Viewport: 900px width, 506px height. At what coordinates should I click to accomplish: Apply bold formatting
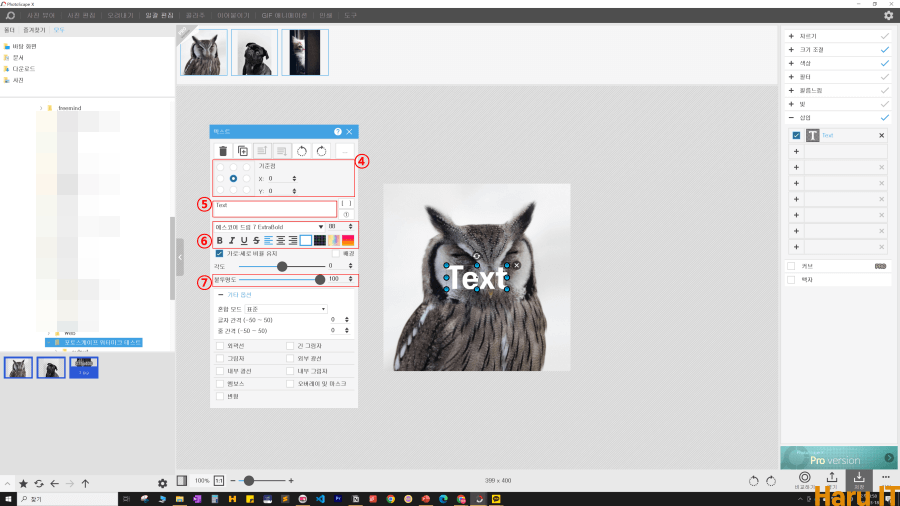click(x=219, y=240)
